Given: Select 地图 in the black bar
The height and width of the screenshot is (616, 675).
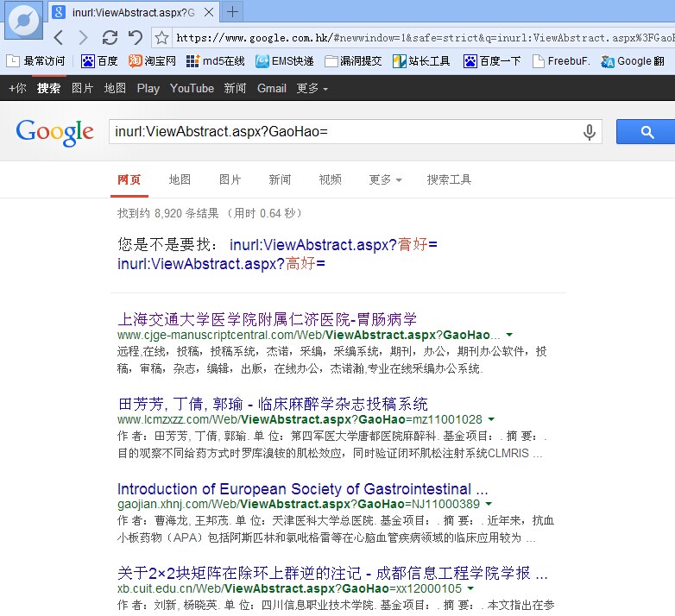Looking at the screenshot, I should coord(115,88).
